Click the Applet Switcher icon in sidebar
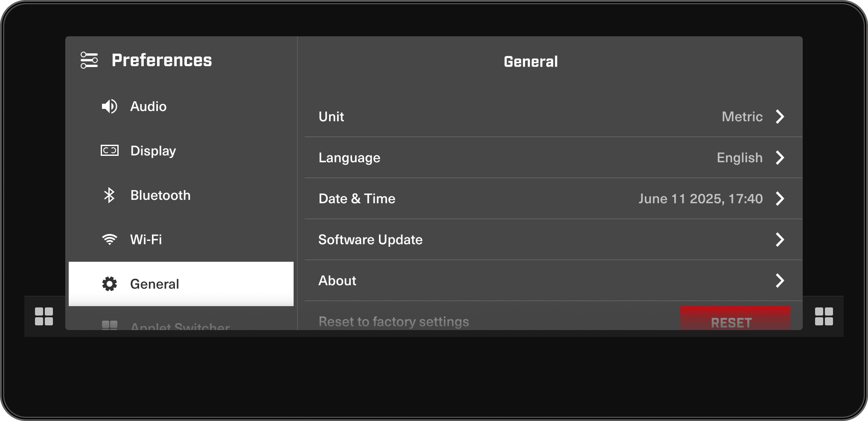Screen dimensions: 868x421 [109, 325]
